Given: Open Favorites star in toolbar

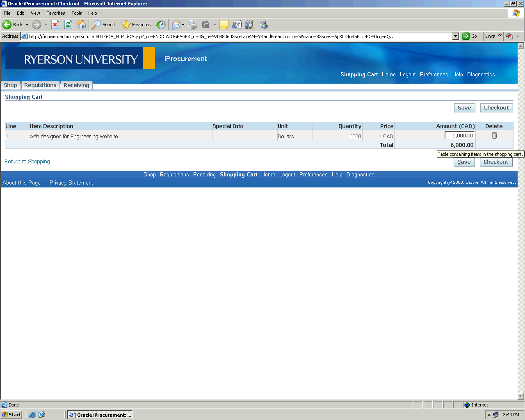Looking at the screenshot, I should 136,25.
